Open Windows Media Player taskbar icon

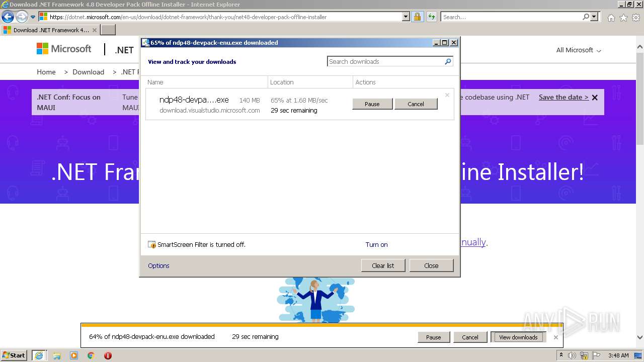[74, 355]
